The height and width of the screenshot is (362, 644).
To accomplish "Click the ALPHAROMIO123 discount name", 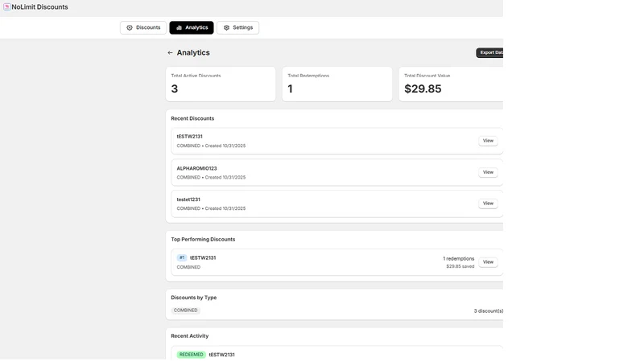I will (196, 168).
